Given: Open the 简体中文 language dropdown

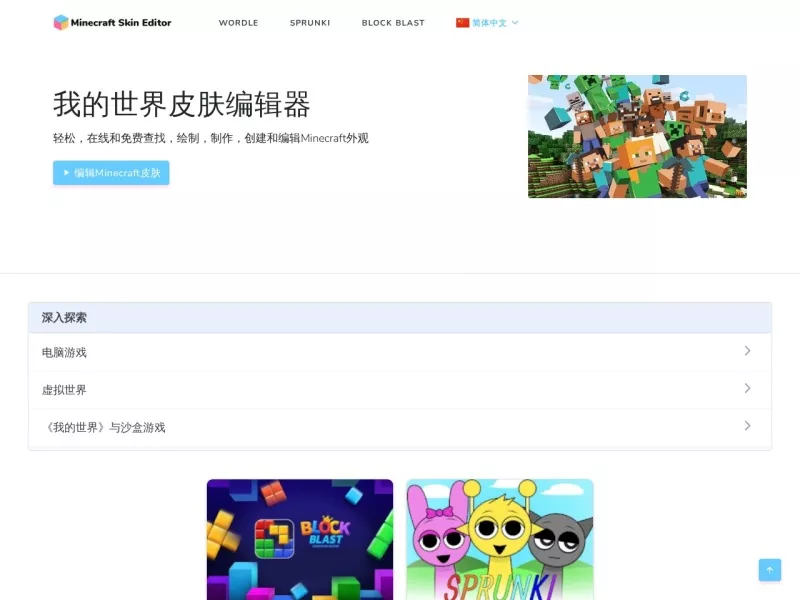Looking at the screenshot, I should [487, 22].
